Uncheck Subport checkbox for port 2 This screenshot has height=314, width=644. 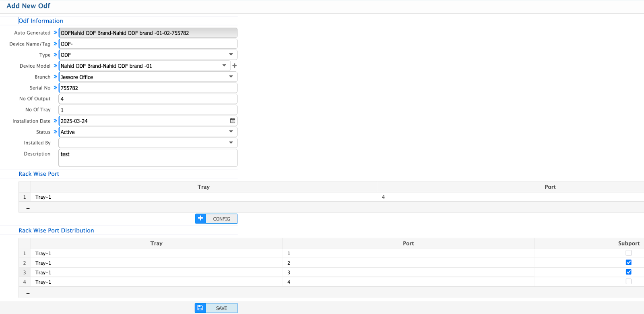click(628, 263)
